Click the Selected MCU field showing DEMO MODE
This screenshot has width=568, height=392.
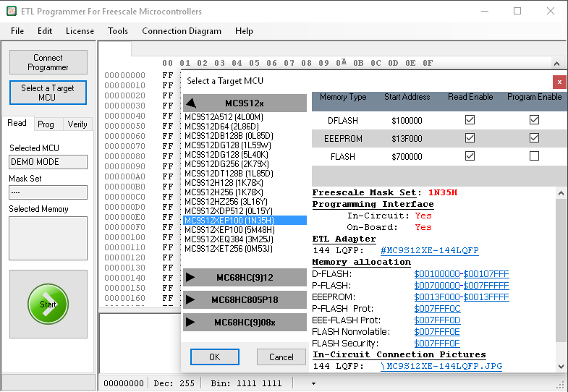(48, 162)
